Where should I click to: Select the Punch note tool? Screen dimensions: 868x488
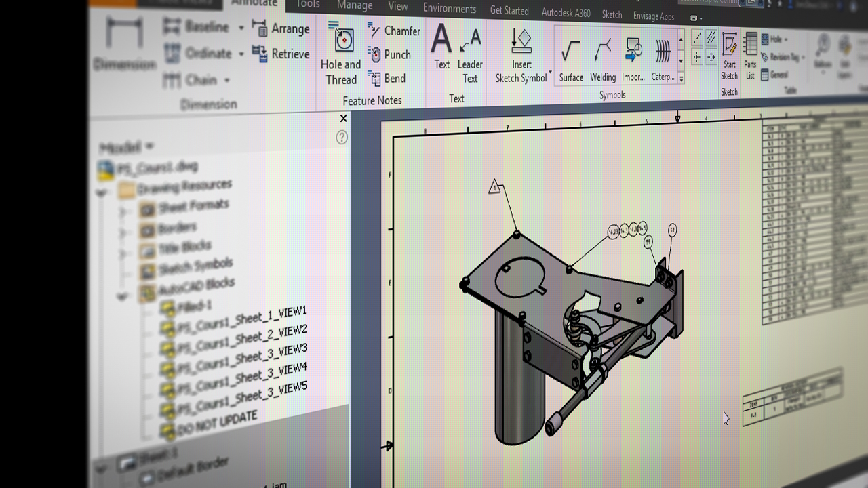click(x=392, y=54)
